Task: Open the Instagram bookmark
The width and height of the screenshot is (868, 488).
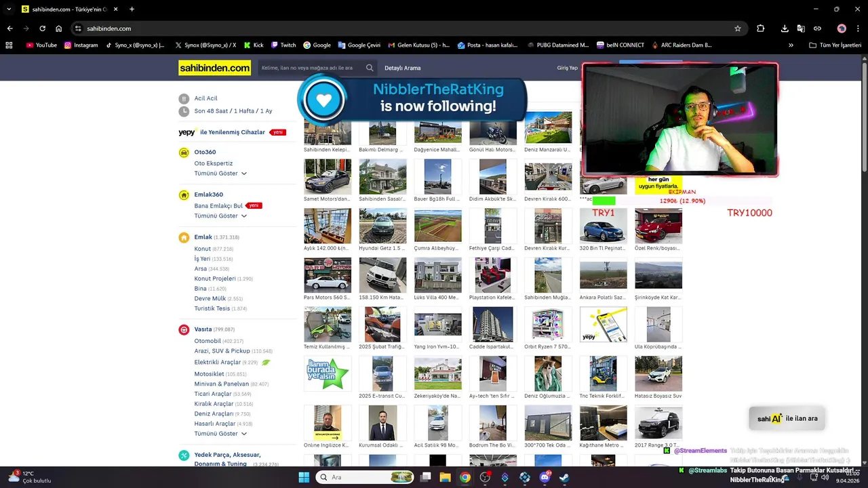Action: click(81, 45)
